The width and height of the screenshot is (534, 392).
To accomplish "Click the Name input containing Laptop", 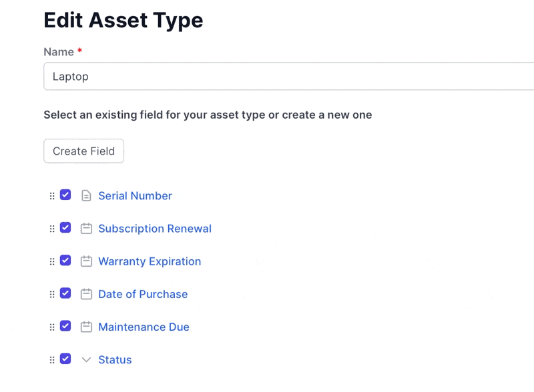I will coord(289,76).
